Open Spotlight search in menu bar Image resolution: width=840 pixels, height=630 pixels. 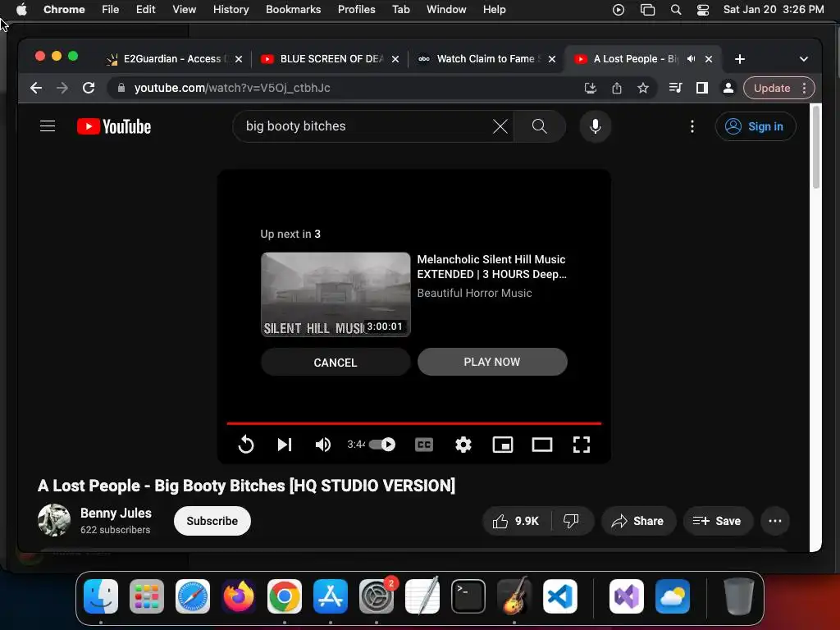pos(676,10)
